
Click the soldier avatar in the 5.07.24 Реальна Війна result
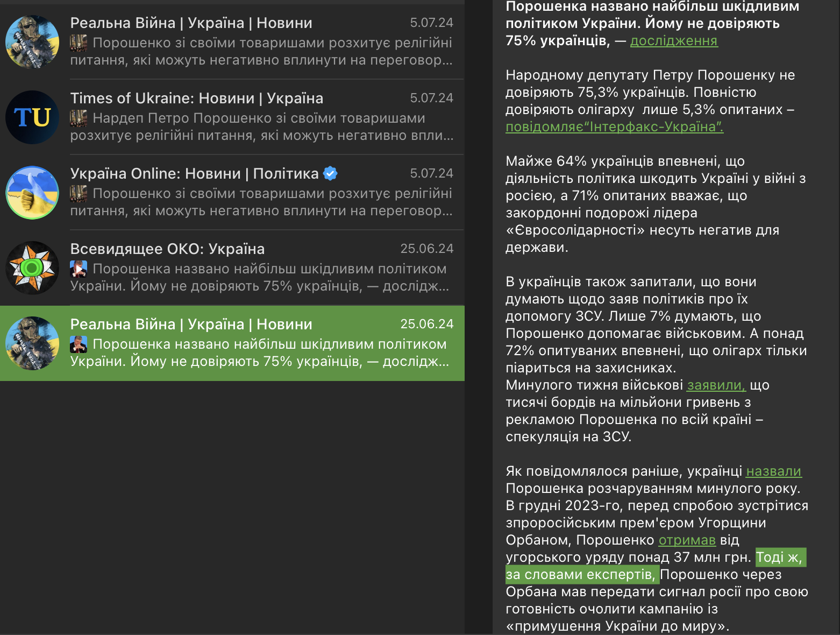tap(32, 42)
